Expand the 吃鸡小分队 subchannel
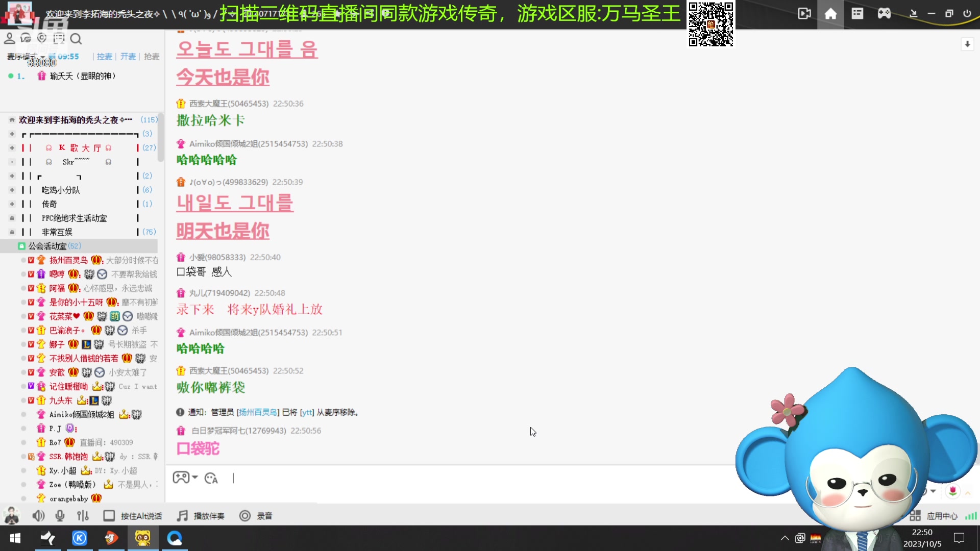The width and height of the screenshot is (980, 551). [x=11, y=189]
